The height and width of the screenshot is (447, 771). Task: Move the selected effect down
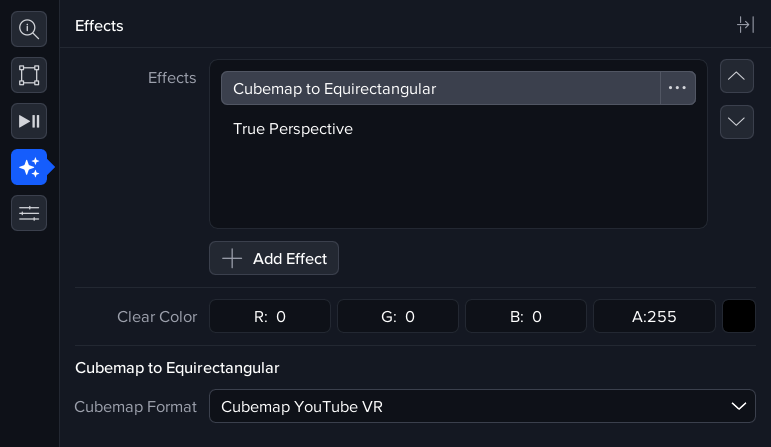[x=737, y=121]
